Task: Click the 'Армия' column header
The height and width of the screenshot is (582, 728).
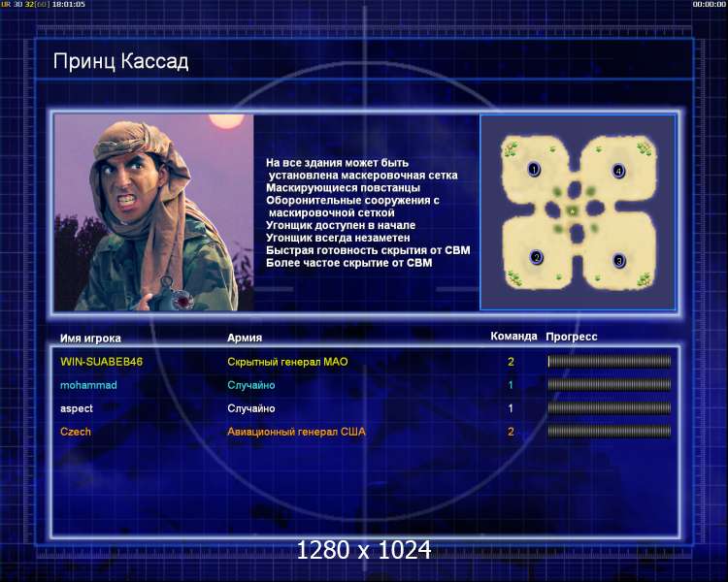Action: (x=245, y=338)
